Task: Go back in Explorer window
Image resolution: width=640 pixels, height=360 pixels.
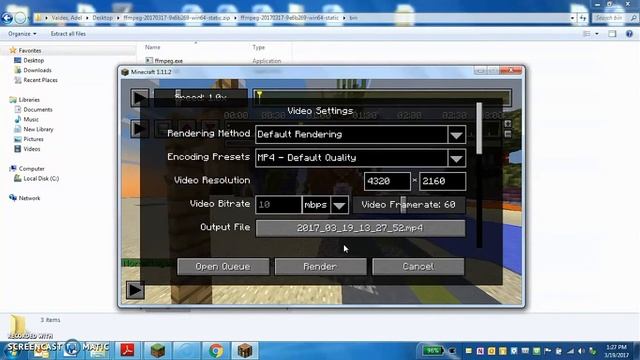Action: pos(7,18)
